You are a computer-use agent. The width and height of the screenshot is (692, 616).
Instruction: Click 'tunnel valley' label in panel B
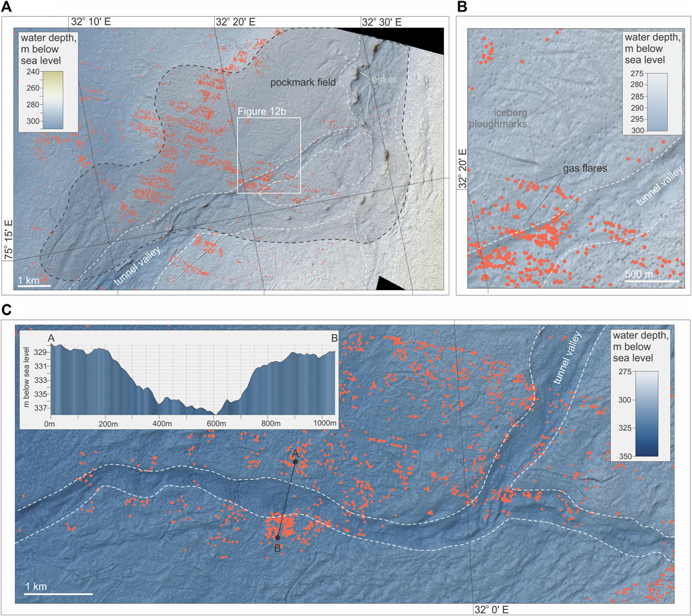pos(660,187)
